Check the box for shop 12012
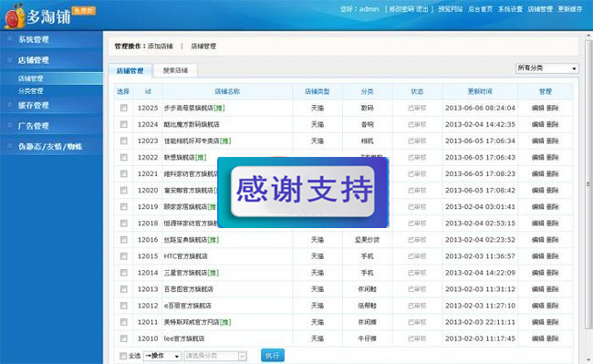593x364 pixels. tap(124, 306)
